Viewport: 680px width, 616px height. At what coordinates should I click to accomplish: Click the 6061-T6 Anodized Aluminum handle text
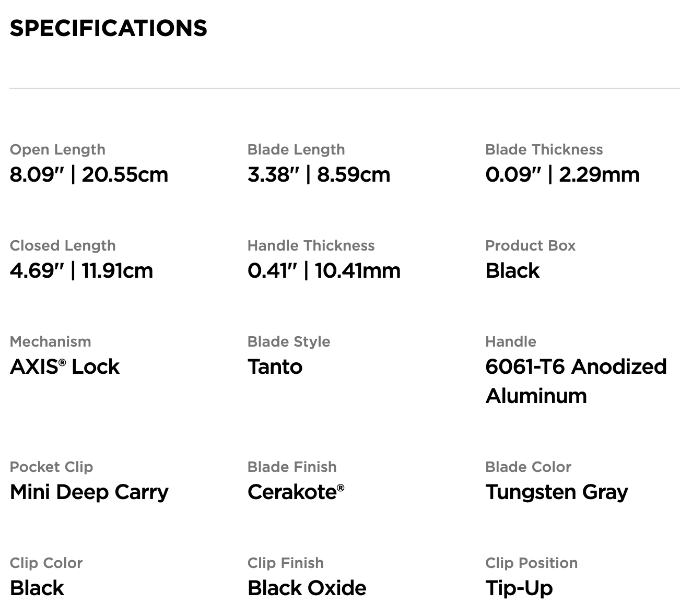click(576, 381)
